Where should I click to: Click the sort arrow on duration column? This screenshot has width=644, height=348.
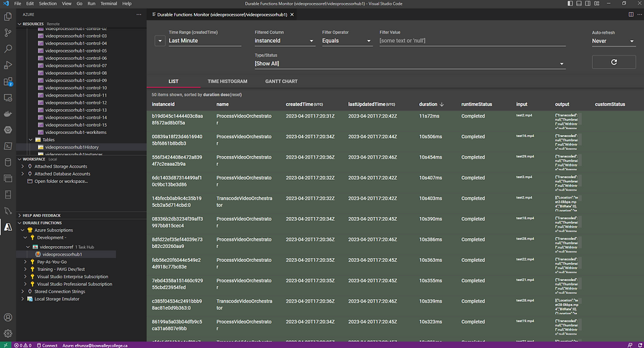coord(442,105)
